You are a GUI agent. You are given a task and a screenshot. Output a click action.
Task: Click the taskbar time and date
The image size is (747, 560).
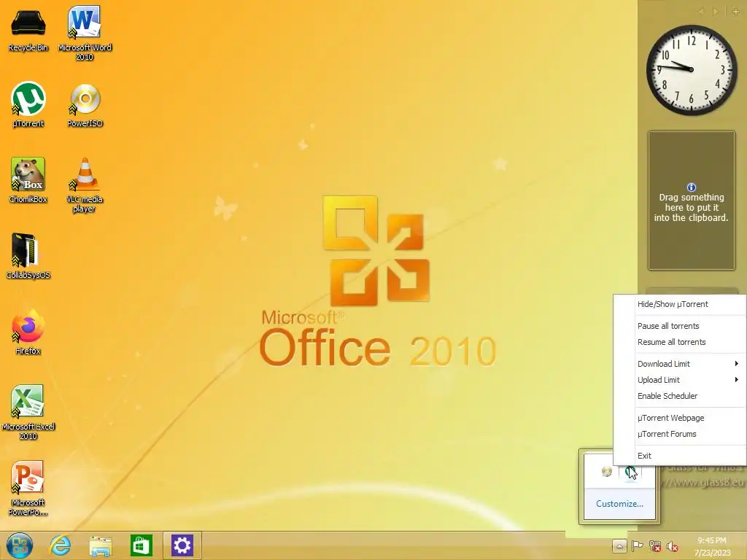[x=712, y=546]
